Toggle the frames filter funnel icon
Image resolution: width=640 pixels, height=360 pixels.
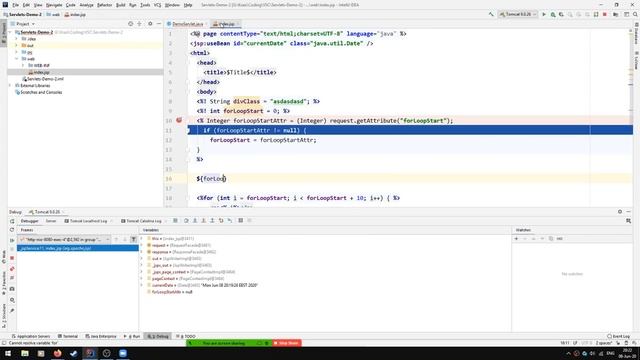[x=133, y=240]
